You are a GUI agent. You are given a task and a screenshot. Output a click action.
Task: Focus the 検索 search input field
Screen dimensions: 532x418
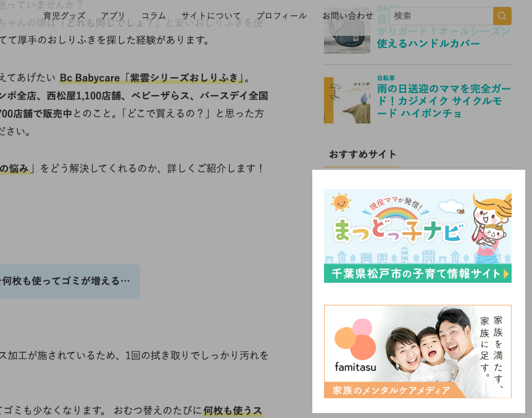pyautogui.click(x=441, y=16)
